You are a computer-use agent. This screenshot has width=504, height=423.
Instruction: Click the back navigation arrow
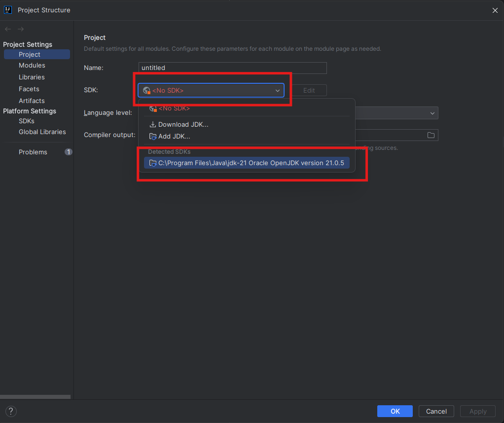[x=8, y=29]
